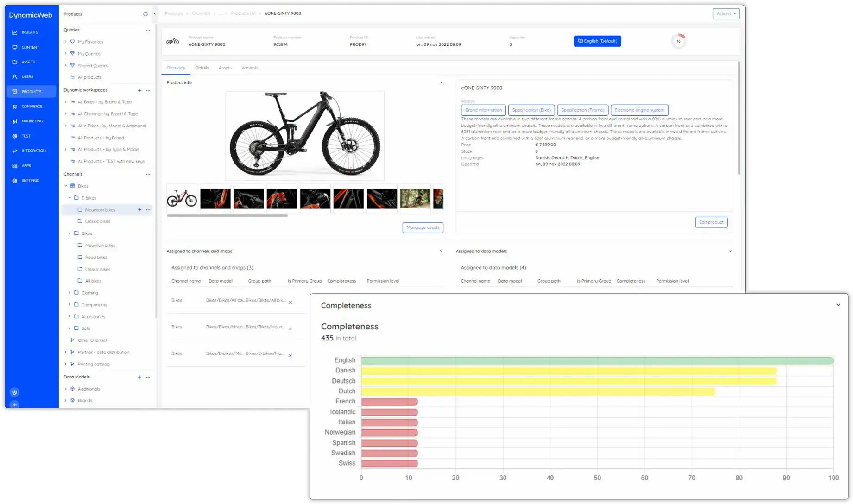Open Data Models more options menu
This screenshot has height=504, width=853.
148,377
